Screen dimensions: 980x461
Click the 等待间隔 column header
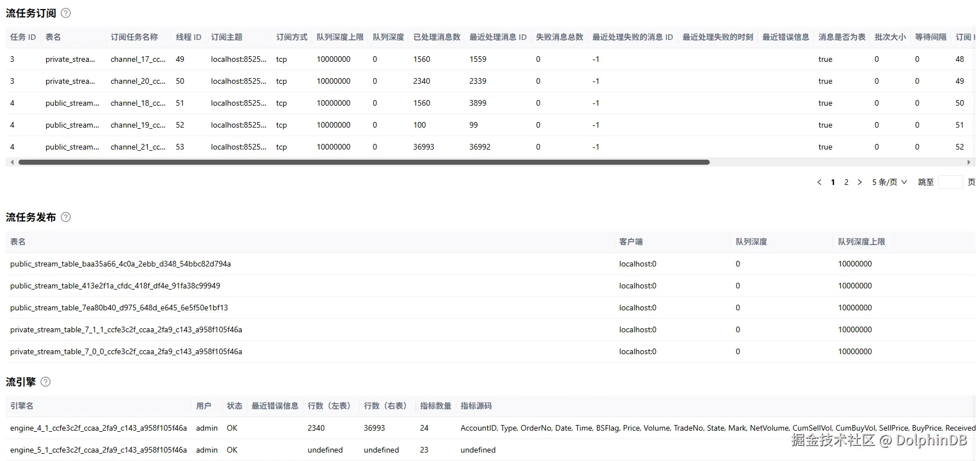(931, 37)
